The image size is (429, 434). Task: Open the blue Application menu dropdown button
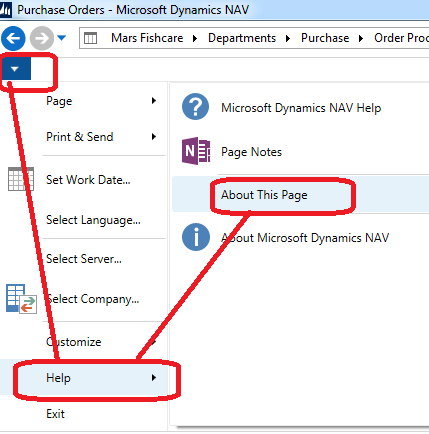pyautogui.click(x=16, y=69)
